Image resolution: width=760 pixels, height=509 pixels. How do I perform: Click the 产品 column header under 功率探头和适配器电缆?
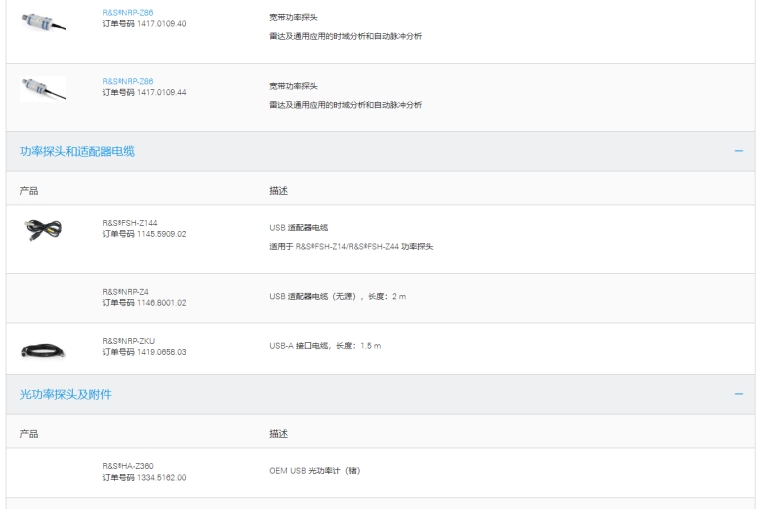click(29, 190)
